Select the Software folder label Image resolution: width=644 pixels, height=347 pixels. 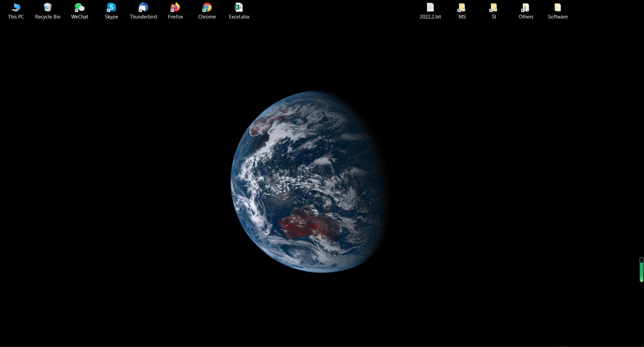click(x=557, y=16)
